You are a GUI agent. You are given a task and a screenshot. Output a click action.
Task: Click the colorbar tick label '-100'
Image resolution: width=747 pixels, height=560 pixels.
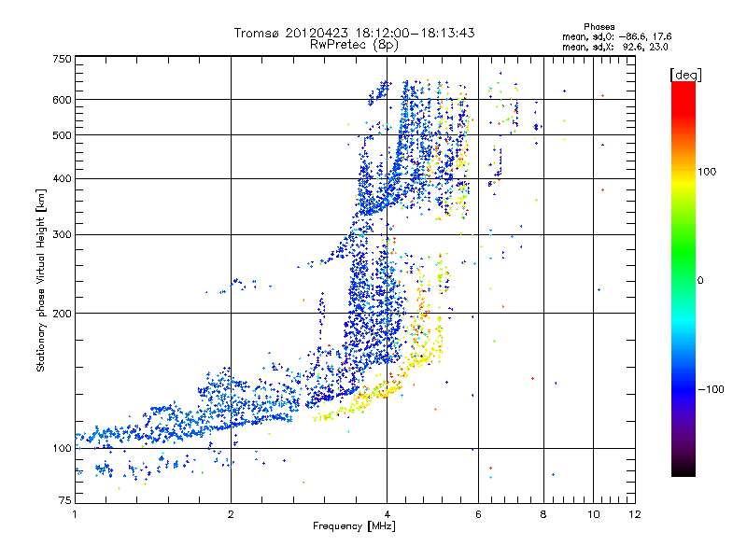pos(712,389)
